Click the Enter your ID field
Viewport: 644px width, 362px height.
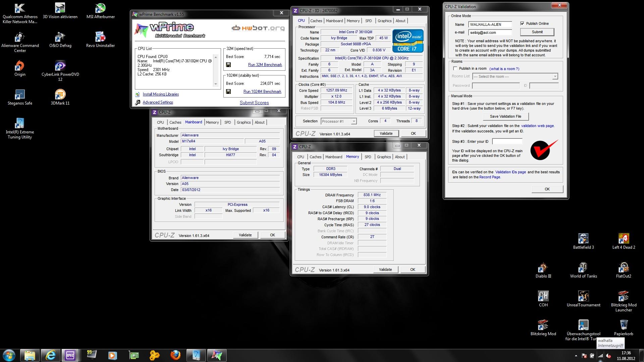click(x=507, y=141)
